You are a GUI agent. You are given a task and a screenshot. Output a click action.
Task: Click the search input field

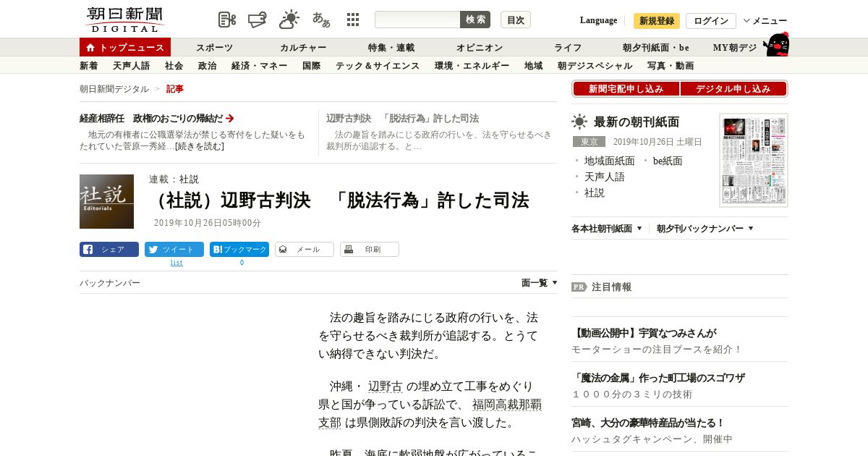pyautogui.click(x=417, y=20)
